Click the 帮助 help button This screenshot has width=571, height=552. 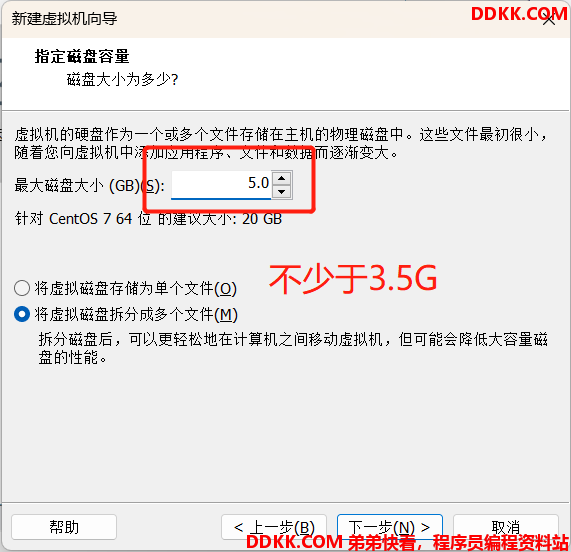pos(64,527)
